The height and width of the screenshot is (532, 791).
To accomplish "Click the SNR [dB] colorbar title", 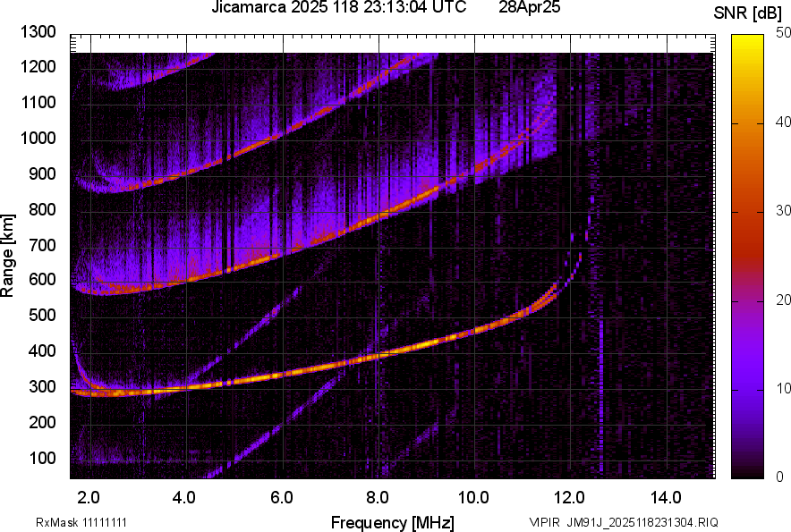I will [x=747, y=14].
